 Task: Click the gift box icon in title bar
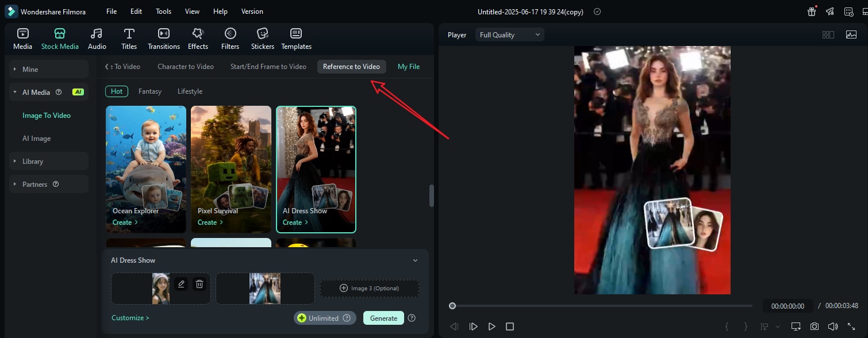coord(811,11)
